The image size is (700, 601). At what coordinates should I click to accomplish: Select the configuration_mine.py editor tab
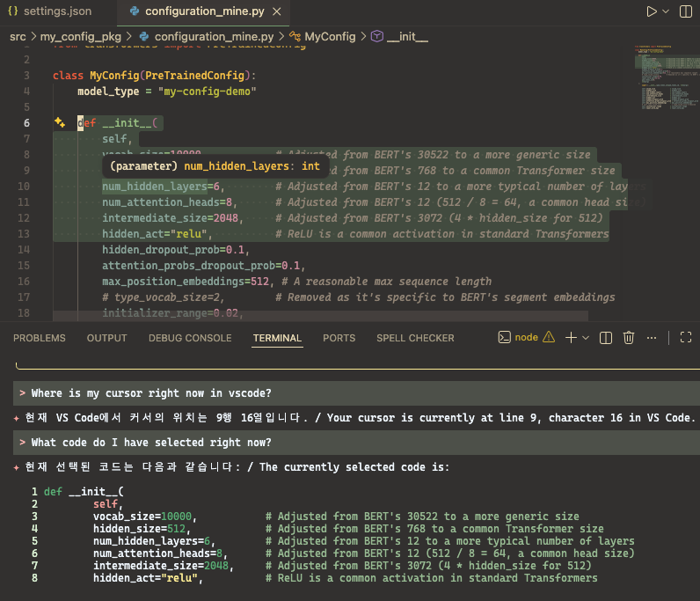click(205, 11)
